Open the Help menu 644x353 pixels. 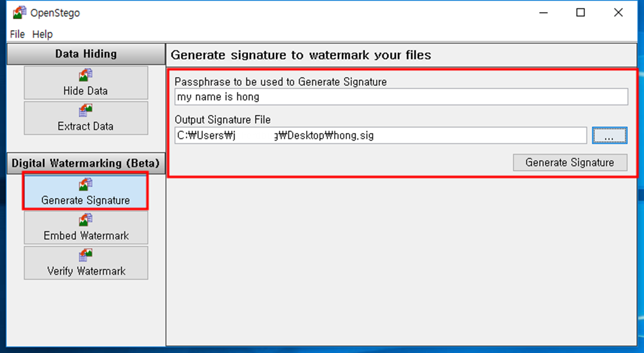pyautogui.click(x=43, y=34)
